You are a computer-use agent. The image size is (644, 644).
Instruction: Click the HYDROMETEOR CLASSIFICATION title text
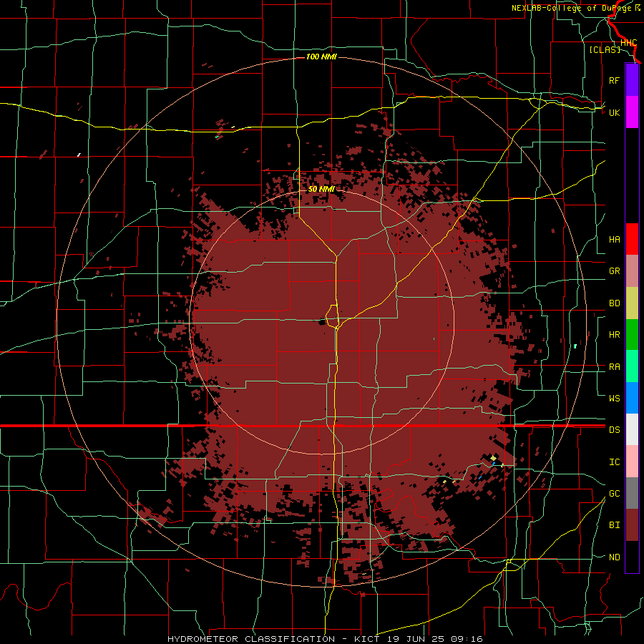251,639
